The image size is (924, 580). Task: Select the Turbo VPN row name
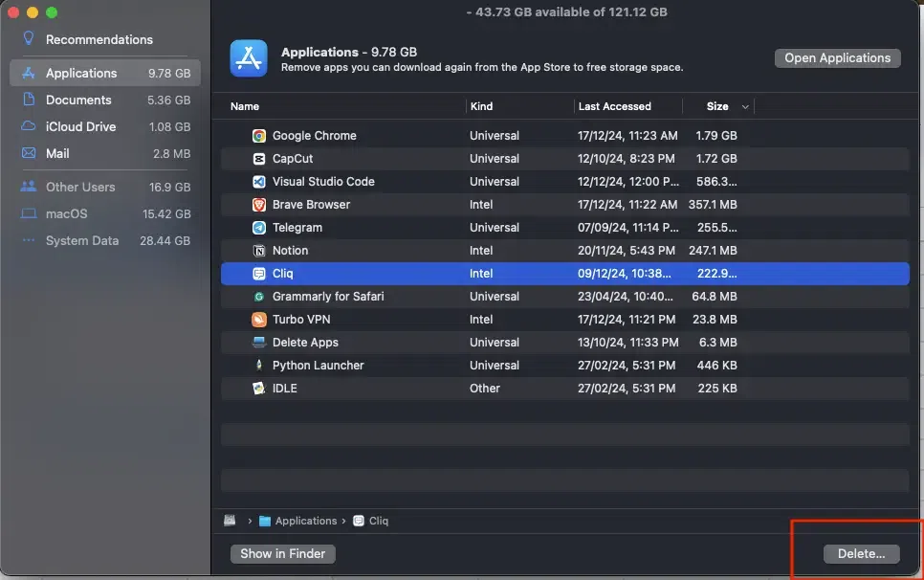click(301, 320)
